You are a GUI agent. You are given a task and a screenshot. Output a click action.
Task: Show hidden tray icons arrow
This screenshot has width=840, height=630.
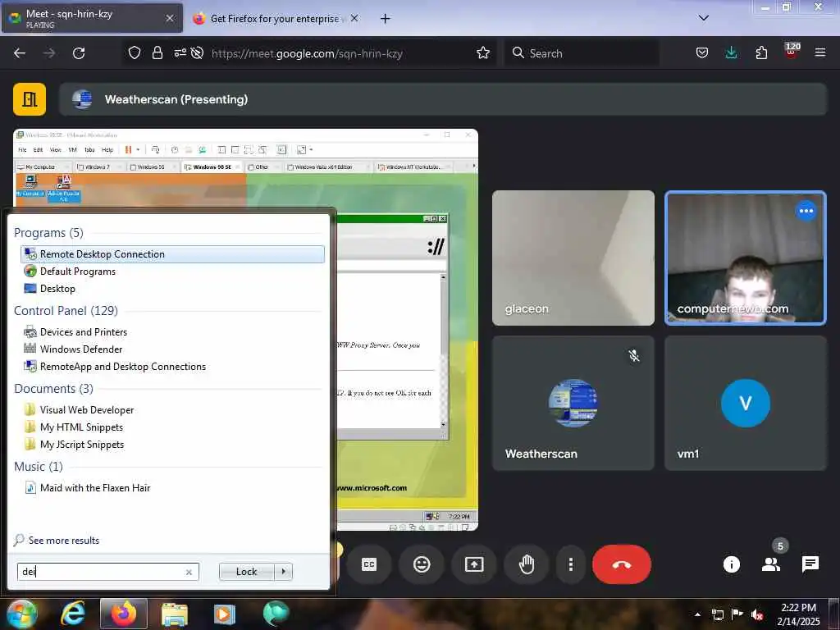(x=697, y=614)
